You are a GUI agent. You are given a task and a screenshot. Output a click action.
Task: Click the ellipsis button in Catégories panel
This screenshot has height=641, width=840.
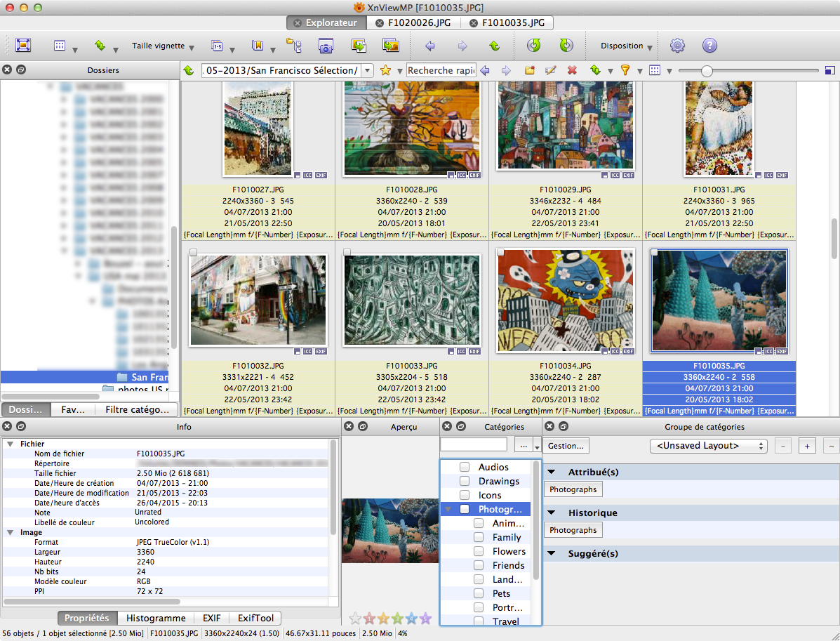point(523,446)
